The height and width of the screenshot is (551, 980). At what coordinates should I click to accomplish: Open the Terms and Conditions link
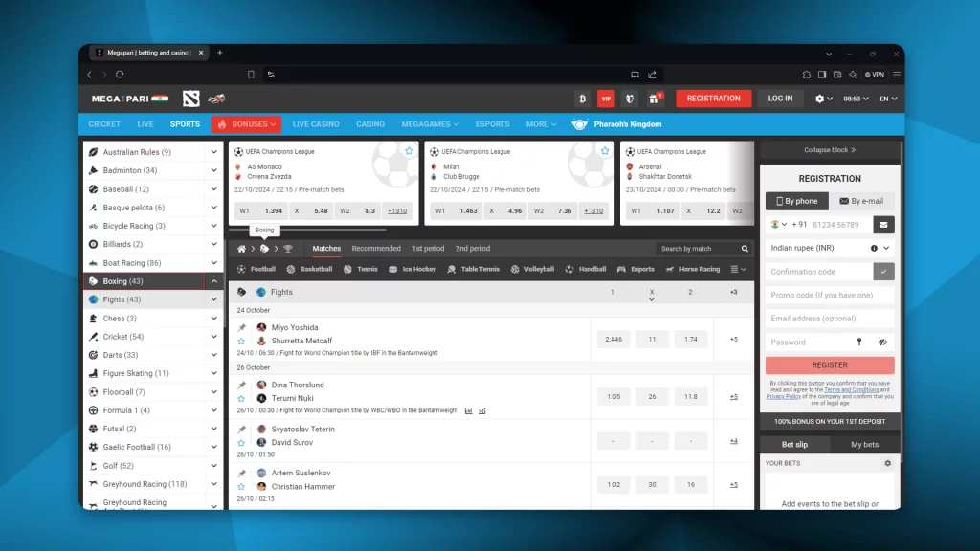tap(851, 390)
